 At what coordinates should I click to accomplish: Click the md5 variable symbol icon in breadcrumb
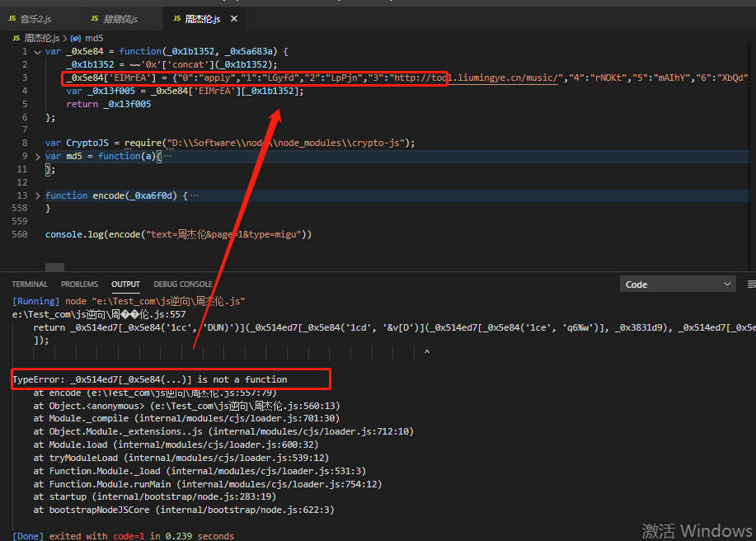tap(76, 38)
